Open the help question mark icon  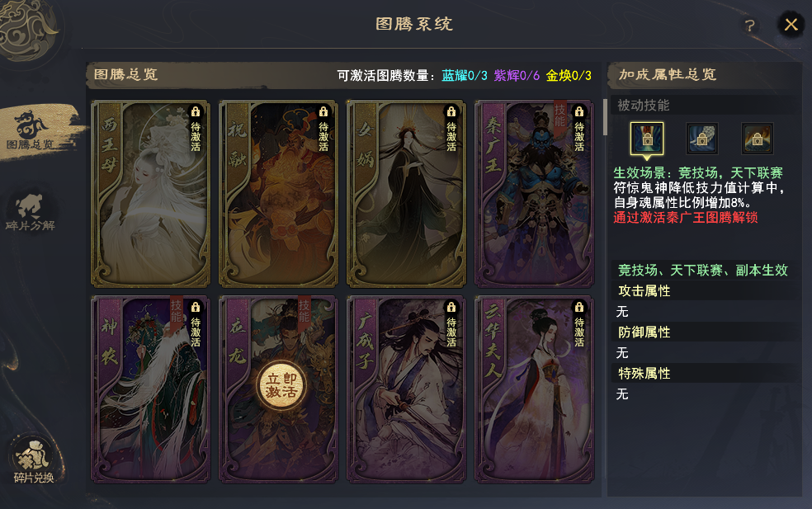pyautogui.click(x=749, y=26)
